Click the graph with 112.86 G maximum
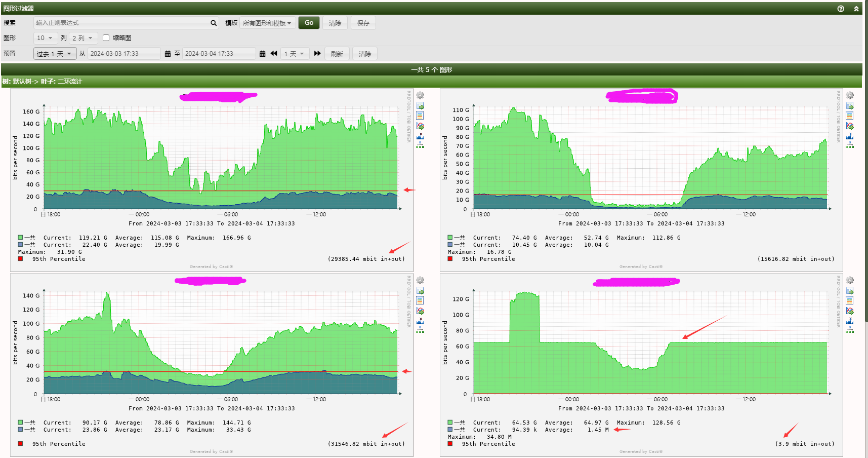The image size is (868, 458). pos(641,180)
